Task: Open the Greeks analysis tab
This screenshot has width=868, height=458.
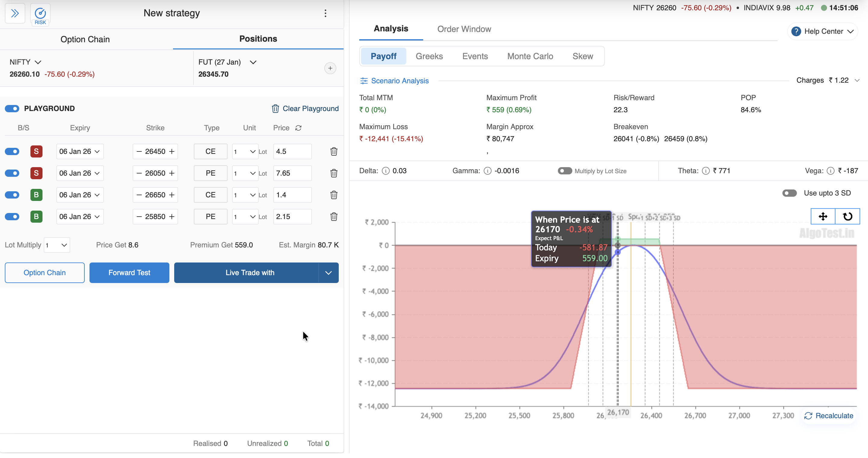Action: (x=429, y=56)
